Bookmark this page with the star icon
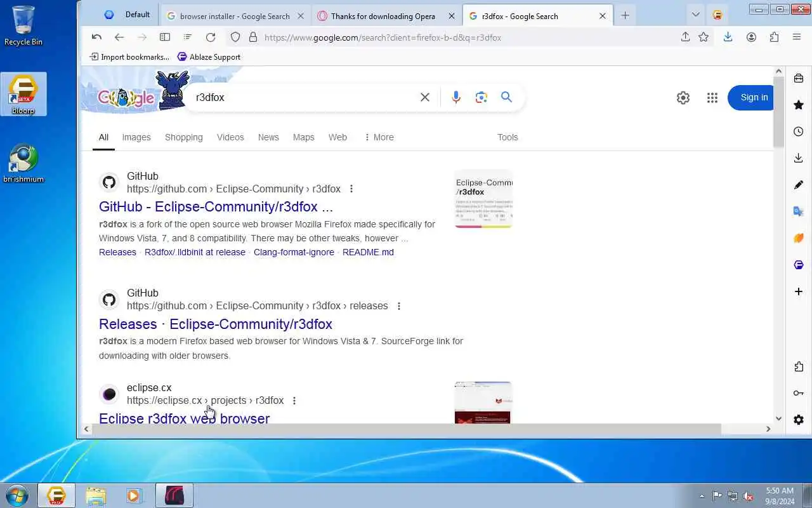The width and height of the screenshot is (812, 508). tap(704, 37)
